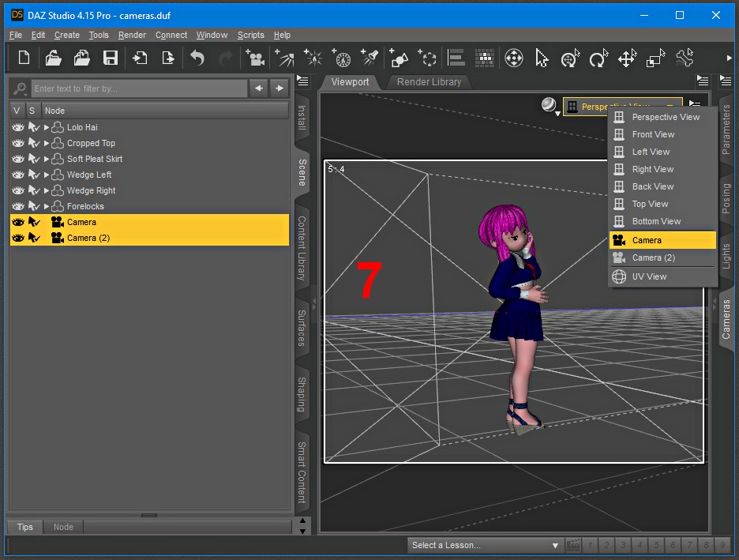The height and width of the screenshot is (560, 739).
Task: Click the scene filter text field
Action: pos(140,88)
